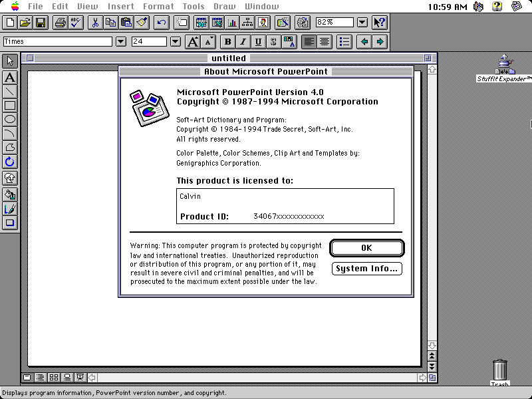The width and height of the screenshot is (532, 399).
Task: Decrease font size with small A
Action: [208, 42]
